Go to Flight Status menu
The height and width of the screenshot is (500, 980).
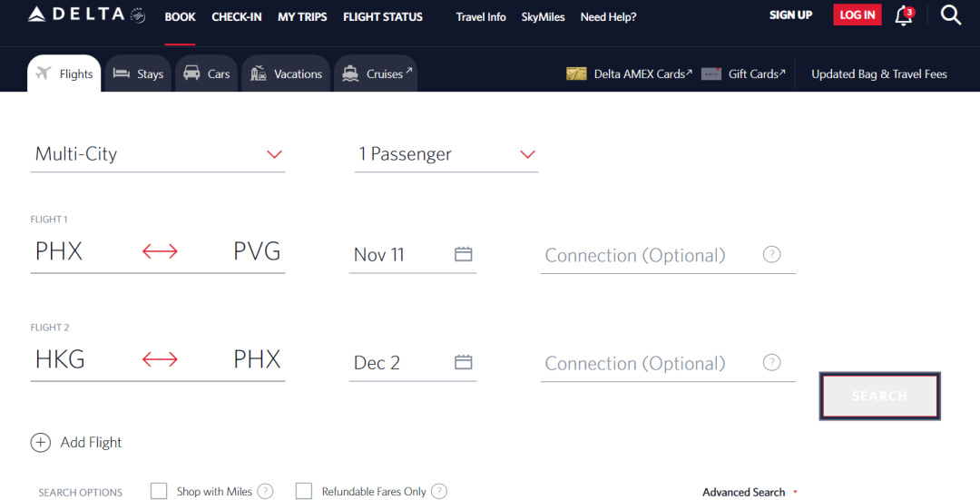(x=383, y=16)
